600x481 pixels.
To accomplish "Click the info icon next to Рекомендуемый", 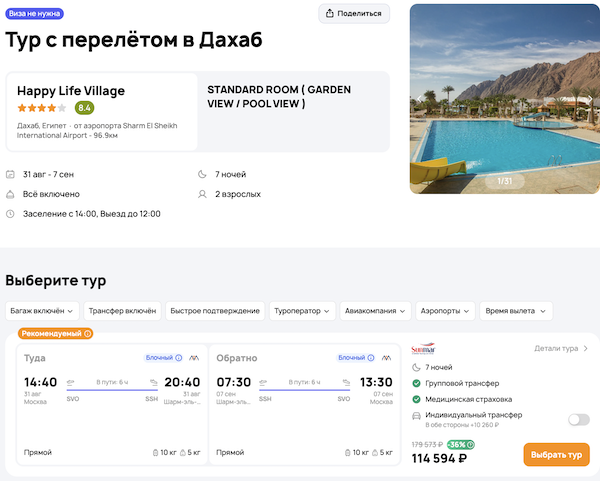I will pos(88,333).
